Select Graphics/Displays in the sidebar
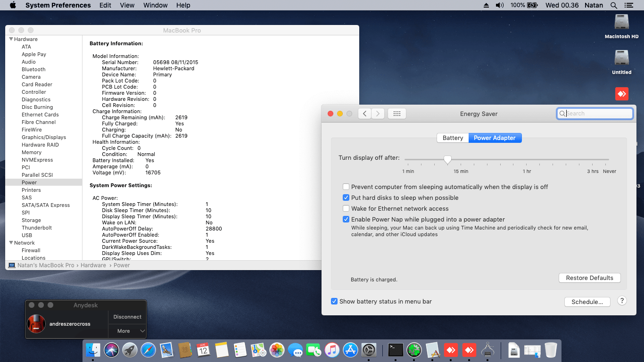 coord(44,137)
